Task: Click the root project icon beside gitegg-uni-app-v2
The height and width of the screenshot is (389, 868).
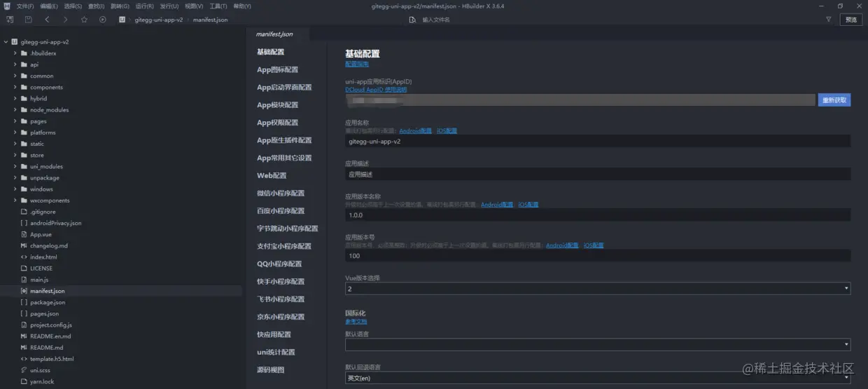Action: click(15, 42)
